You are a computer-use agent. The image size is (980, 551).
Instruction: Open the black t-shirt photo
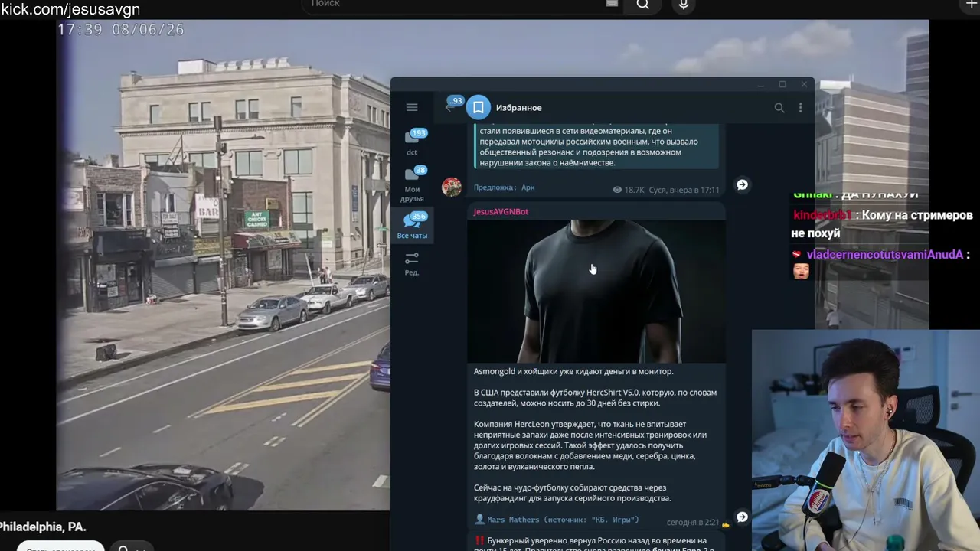[596, 291]
